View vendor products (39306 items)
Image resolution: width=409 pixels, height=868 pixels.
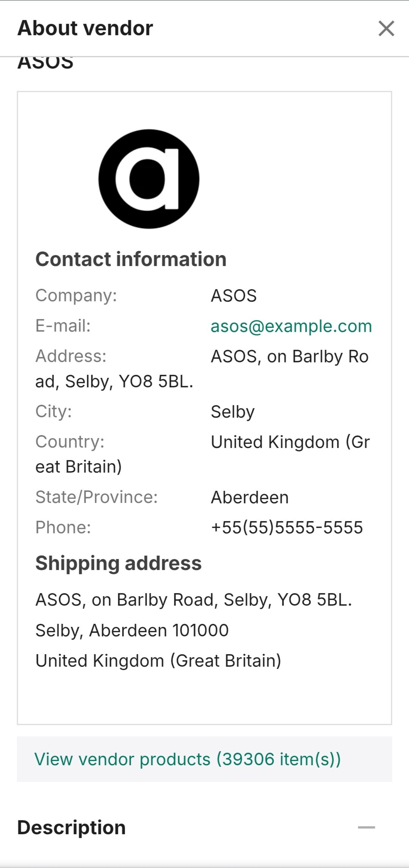pos(188,759)
